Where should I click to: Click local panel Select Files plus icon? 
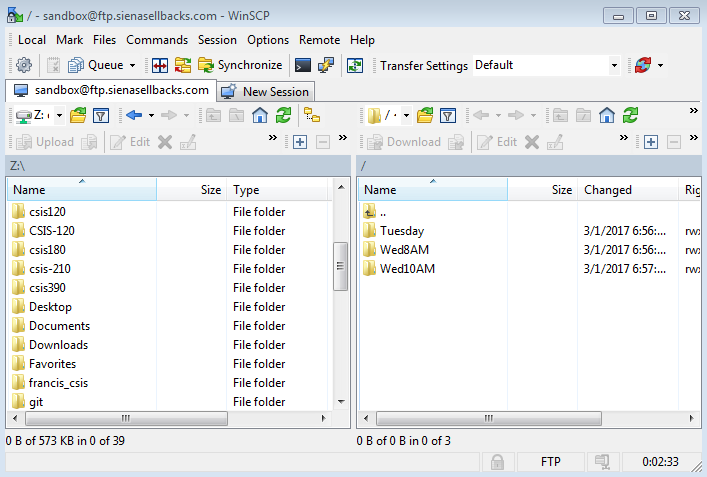(299, 142)
